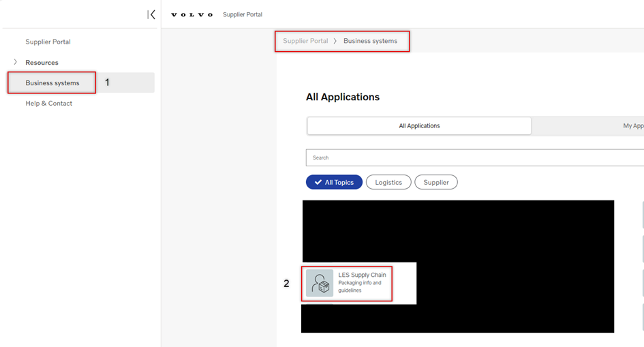Open Help & Contact from sidebar
Viewport: 644px width, 347px height.
48,104
